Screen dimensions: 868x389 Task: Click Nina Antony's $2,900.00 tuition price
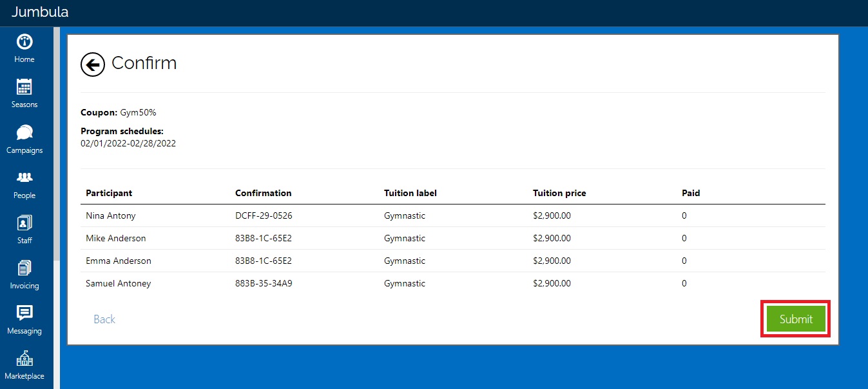[x=552, y=215]
